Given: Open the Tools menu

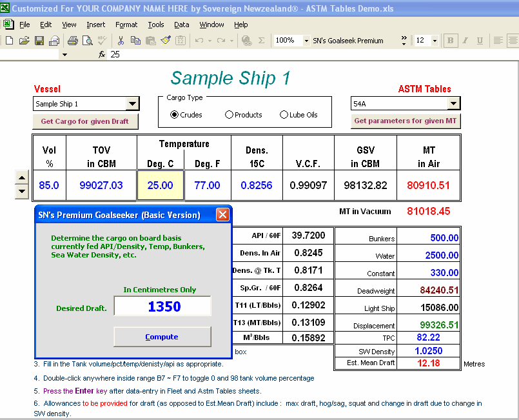Looking at the screenshot, I should 156,25.
